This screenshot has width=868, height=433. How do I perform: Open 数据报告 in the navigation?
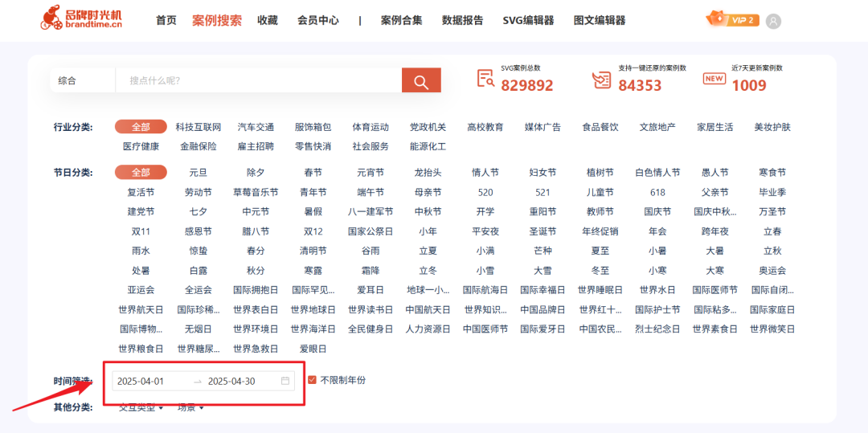click(x=462, y=20)
